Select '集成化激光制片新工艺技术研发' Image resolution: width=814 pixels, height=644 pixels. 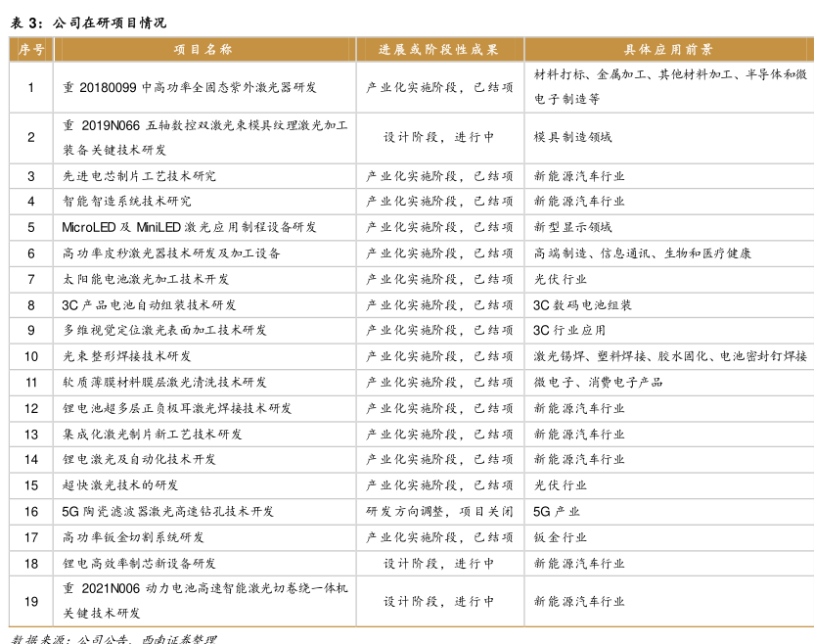point(152,434)
